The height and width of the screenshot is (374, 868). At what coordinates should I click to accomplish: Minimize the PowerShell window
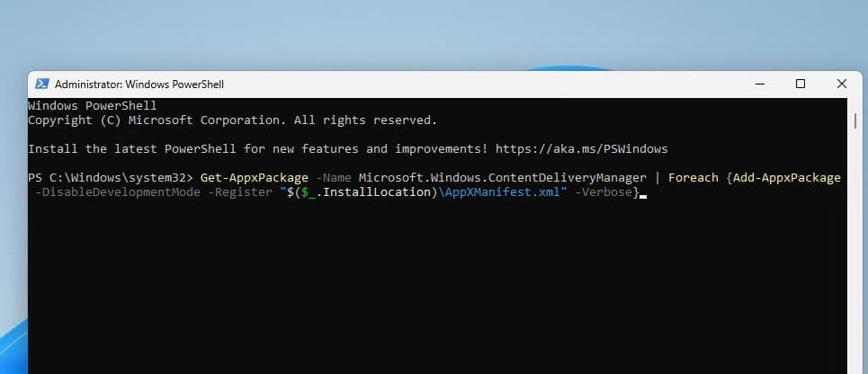point(759,84)
